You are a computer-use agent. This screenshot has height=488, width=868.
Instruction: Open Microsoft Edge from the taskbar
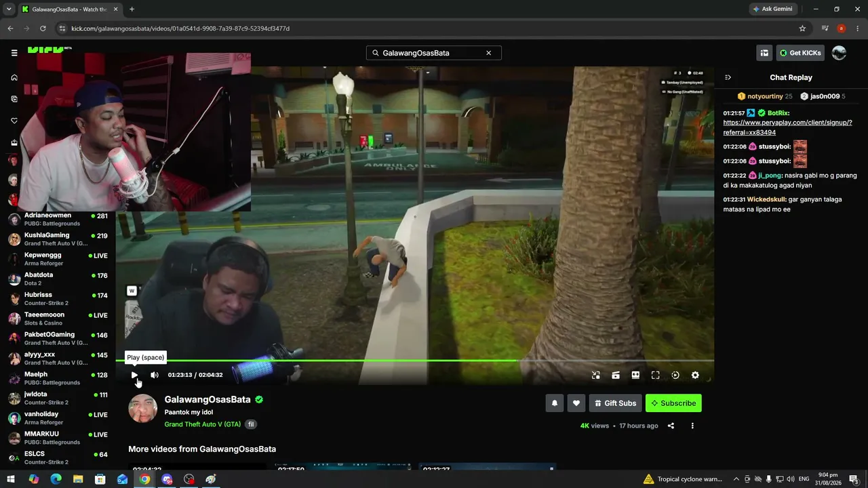[x=56, y=479]
